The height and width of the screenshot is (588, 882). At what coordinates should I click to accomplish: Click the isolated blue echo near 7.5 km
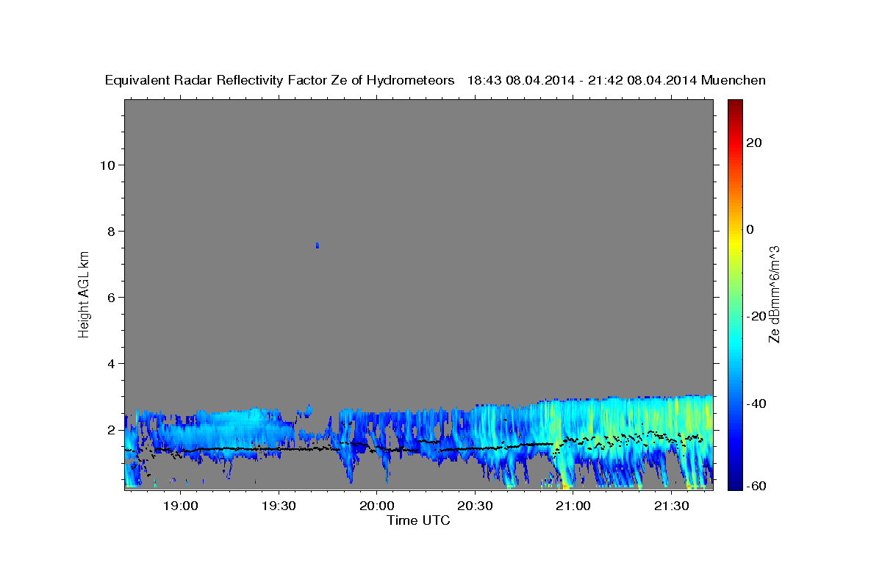pyautogui.click(x=317, y=245)
